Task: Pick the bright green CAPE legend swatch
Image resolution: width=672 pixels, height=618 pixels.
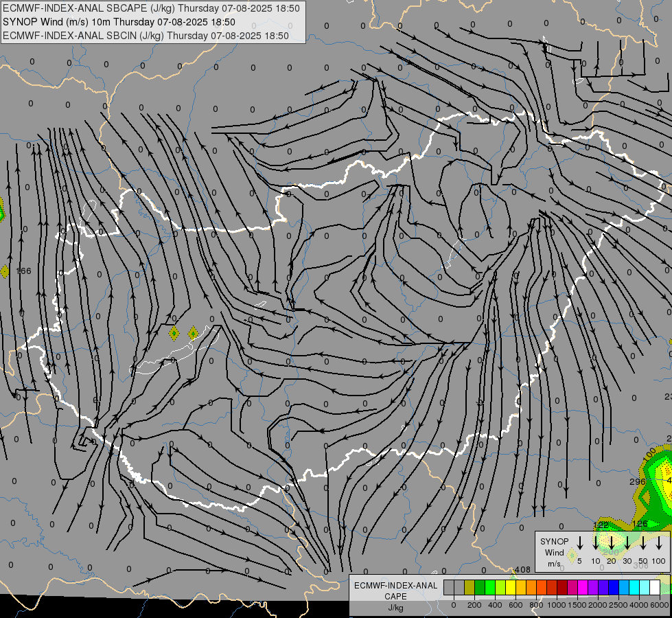Action: (490, 588)
